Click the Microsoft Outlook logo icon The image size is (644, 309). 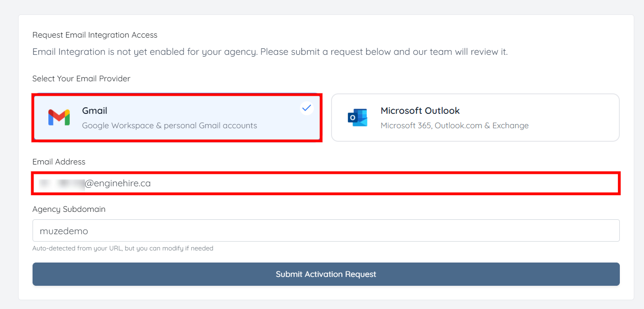[357, 118]
